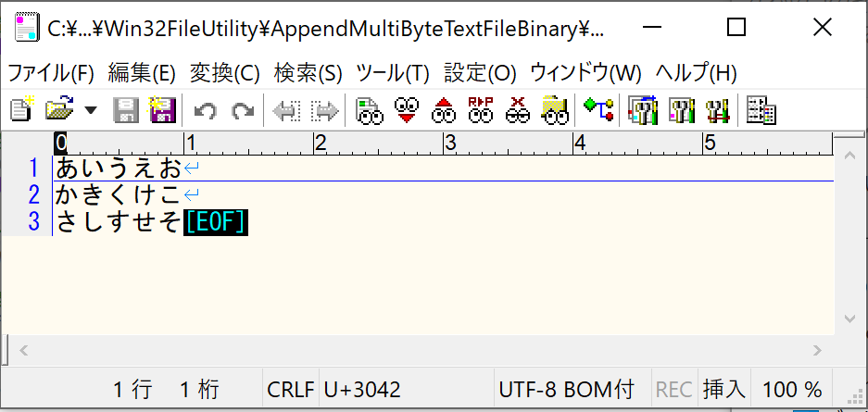This screenshot has height=412, width=868.
Task: Find next match down-arrow eyes icon
Action: [407, 109]
